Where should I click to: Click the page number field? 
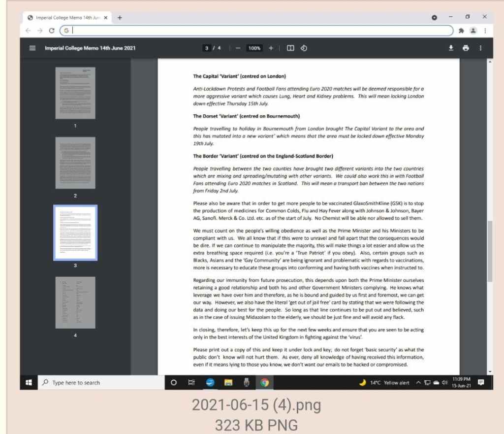click(x=207, y=48)
